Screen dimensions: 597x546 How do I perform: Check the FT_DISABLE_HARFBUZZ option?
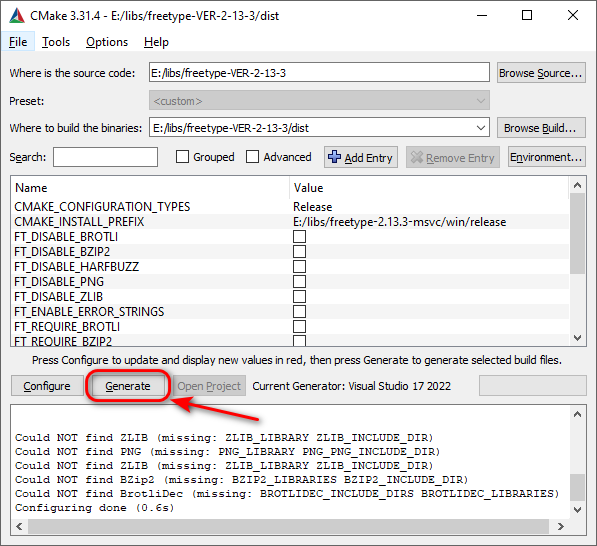[x=299, y=267]
